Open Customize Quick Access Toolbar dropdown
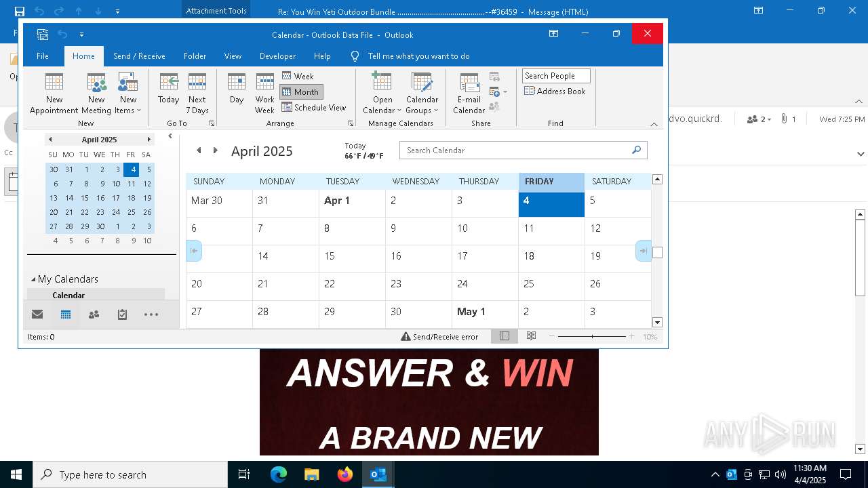Image resolution: width=868 pixels, height=488 pixels. tap(81, 35)
